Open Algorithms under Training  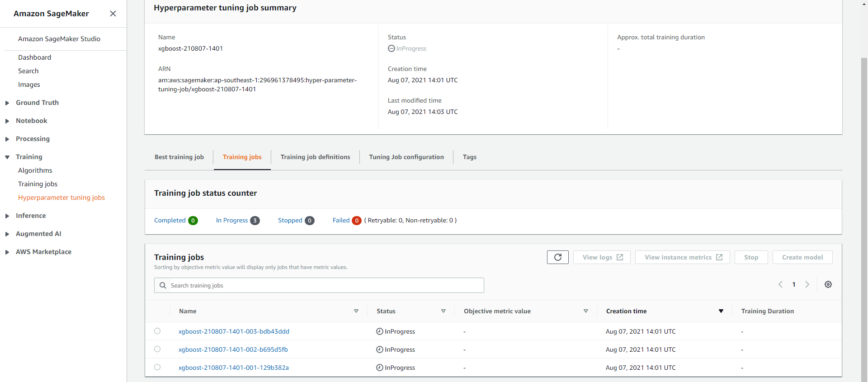(35, 170)
